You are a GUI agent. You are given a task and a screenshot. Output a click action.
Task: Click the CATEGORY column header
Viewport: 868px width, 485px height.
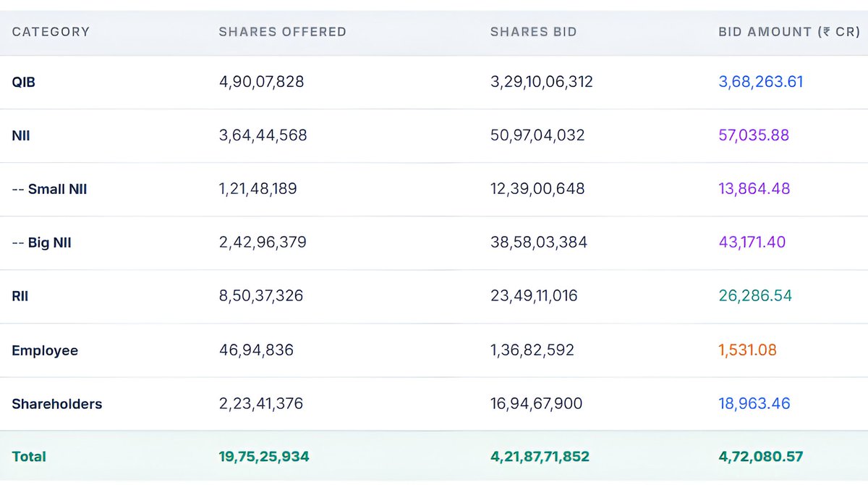tap(51, 32)
